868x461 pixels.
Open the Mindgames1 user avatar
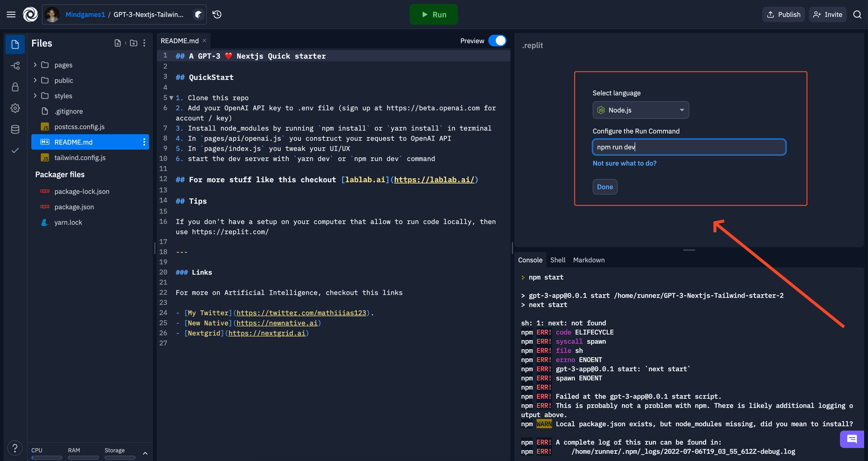[52, 14]
